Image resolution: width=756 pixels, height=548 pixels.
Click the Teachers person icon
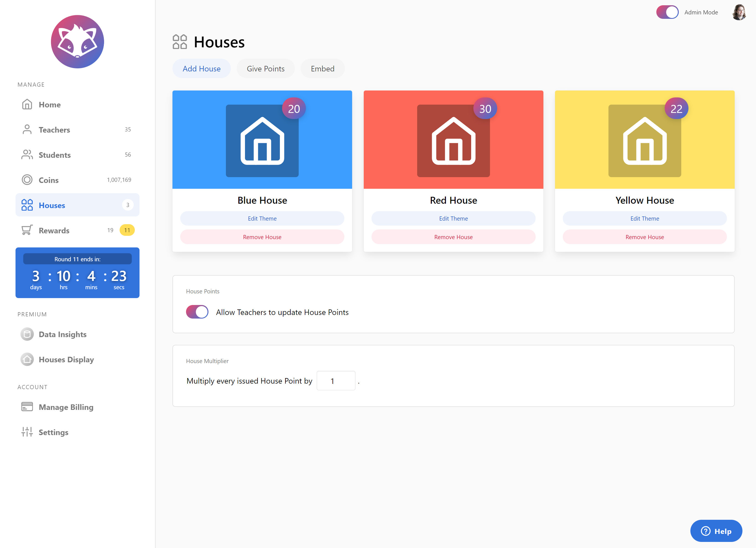click(x=27, y=130)
